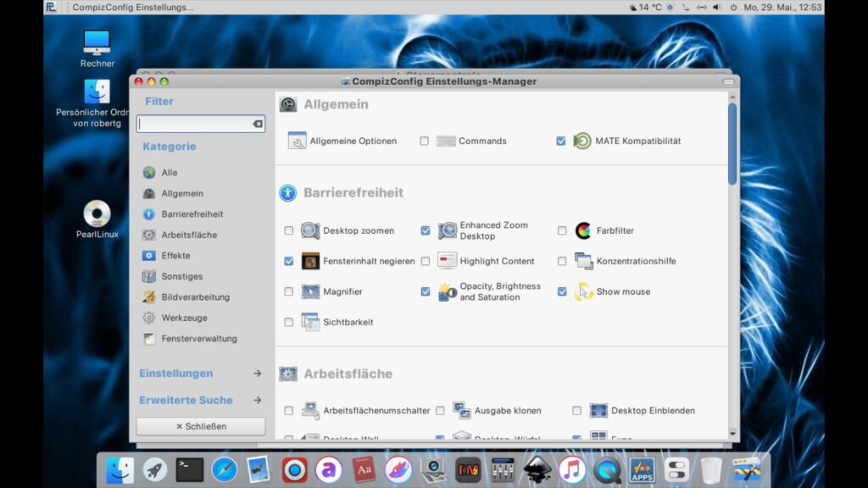Open the date and time clock
Image resolution: width=868 pixels, height=488 pixels.
click(782, 7)
